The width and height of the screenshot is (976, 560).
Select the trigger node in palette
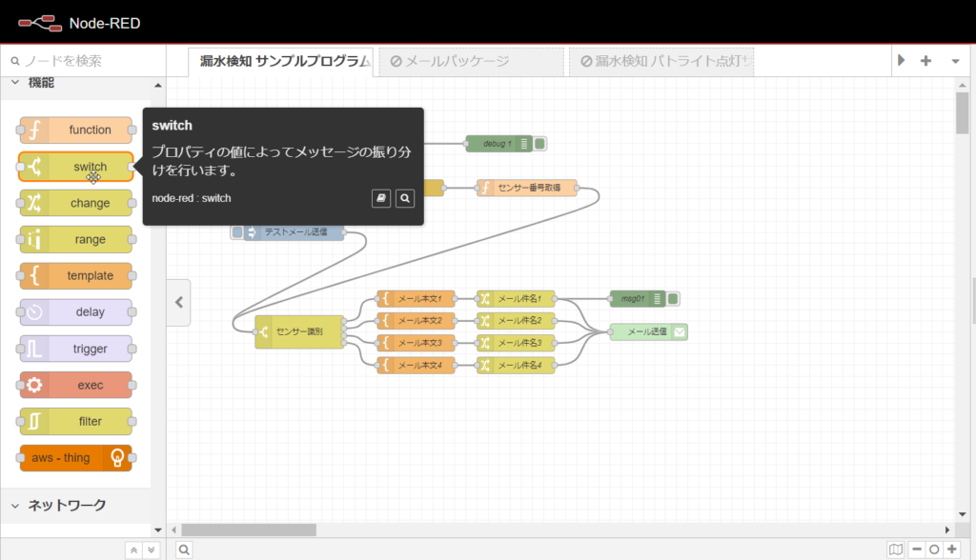[x=76, y=350]
